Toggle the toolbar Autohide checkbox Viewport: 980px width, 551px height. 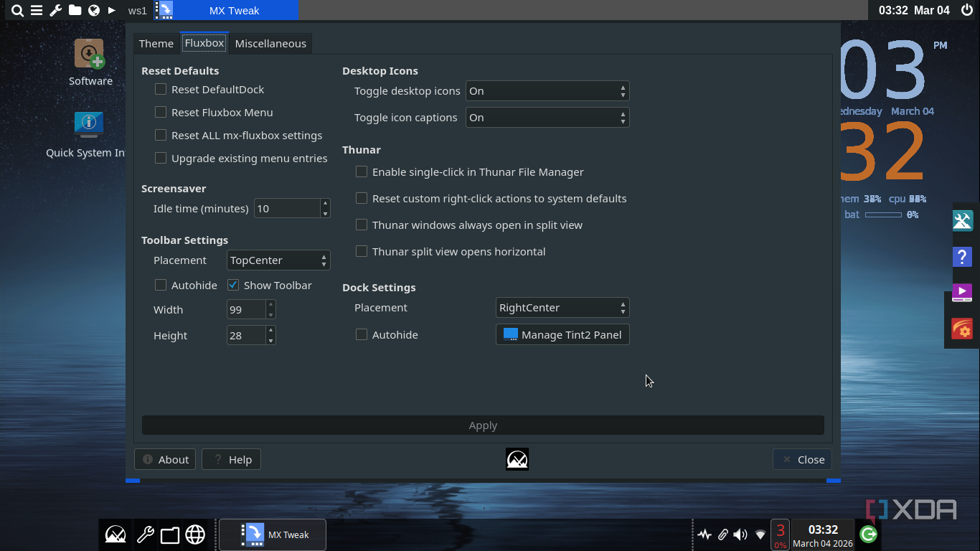161,285
